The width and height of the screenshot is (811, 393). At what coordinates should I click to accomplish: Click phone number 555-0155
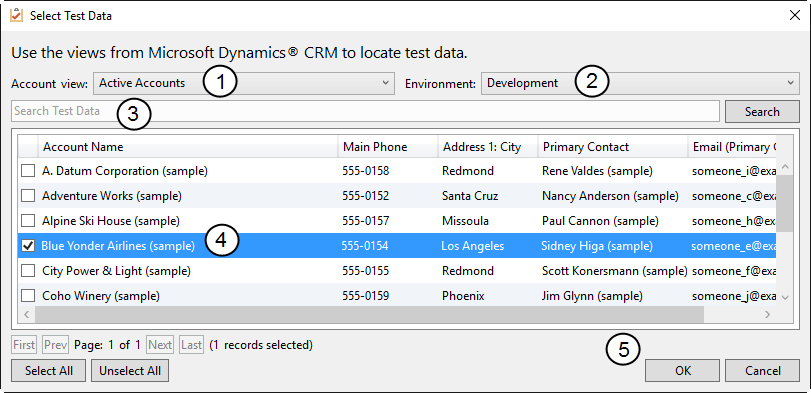(366, 271)
